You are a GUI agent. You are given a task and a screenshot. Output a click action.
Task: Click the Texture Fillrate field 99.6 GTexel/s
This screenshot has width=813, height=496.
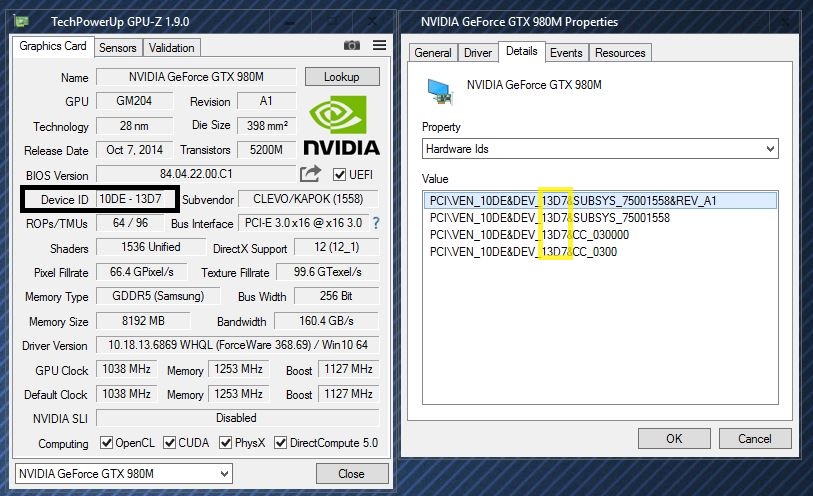click(328, 272)
